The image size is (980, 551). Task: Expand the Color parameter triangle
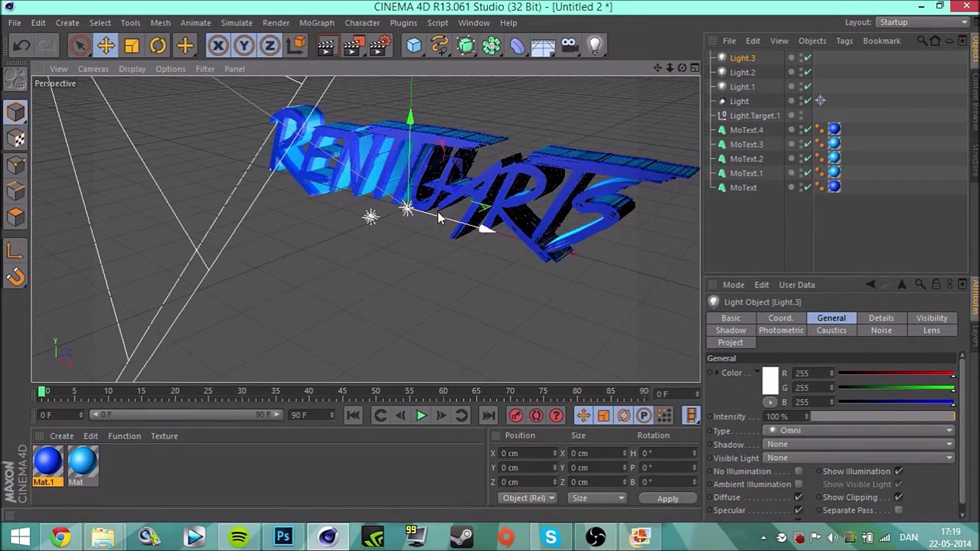pos(716,373)
